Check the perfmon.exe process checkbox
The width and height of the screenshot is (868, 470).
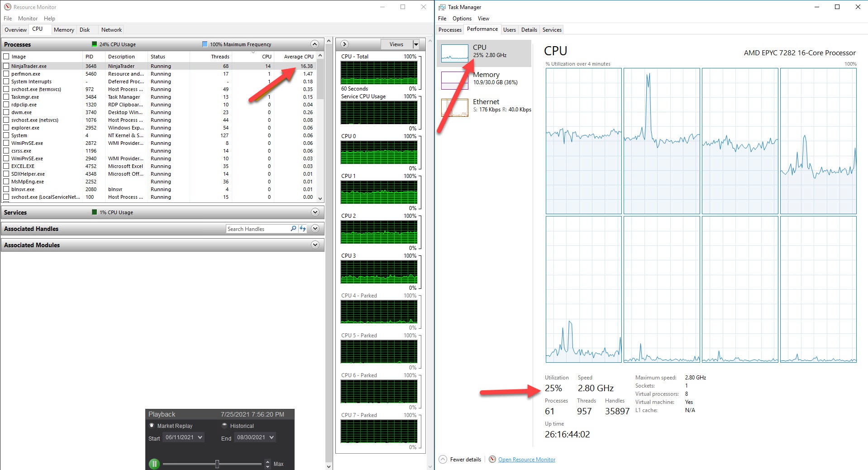6,74
